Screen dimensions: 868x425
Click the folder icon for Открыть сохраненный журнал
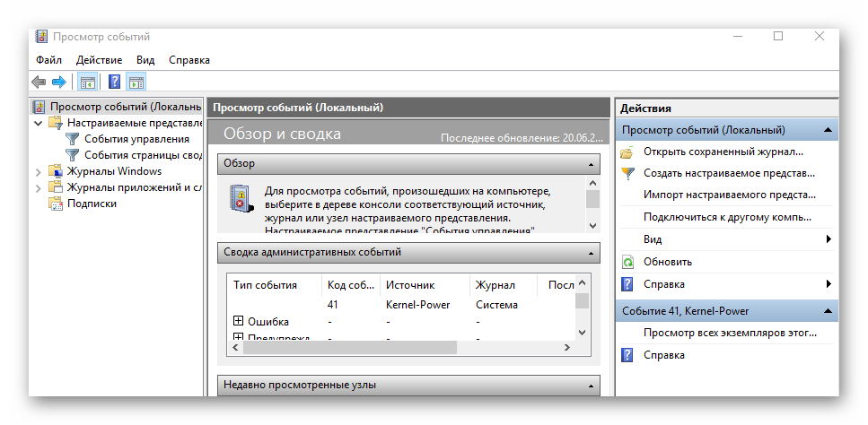[627, 152]
